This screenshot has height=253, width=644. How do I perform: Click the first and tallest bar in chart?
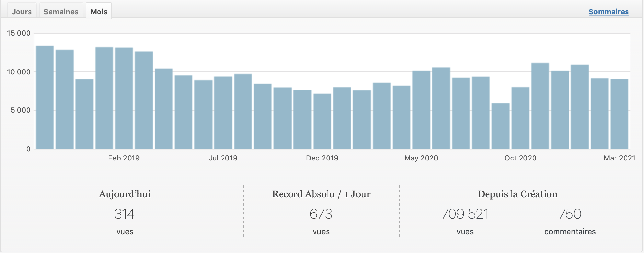45,97
